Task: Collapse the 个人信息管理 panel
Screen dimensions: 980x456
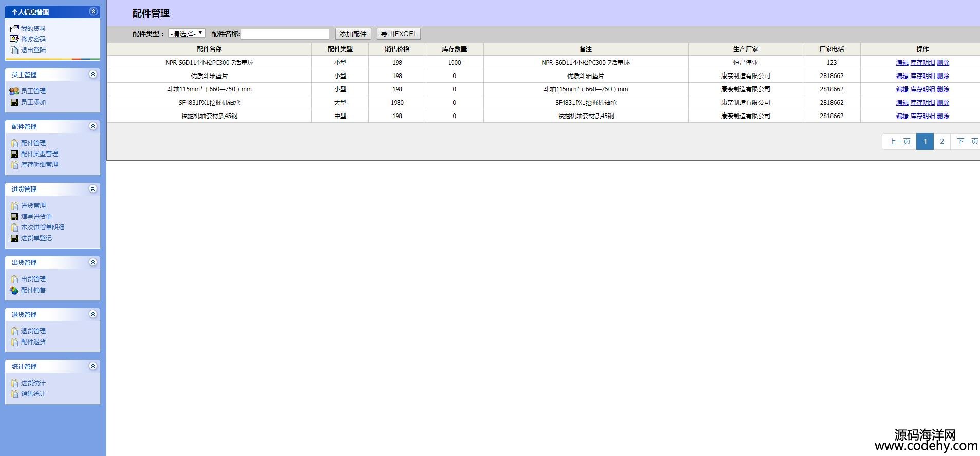Action: (x=93, y=11)
